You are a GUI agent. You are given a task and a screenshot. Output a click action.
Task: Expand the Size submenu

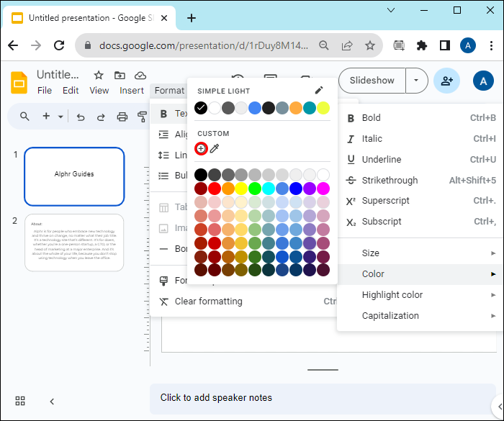pyautogui.click(x=420, y=253)
